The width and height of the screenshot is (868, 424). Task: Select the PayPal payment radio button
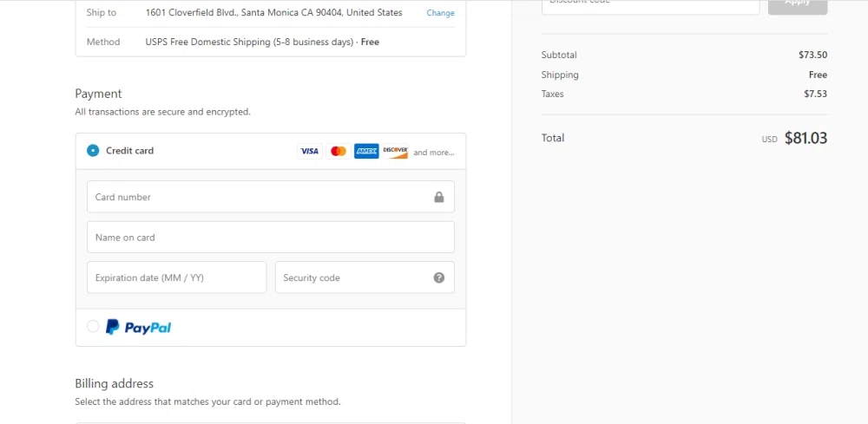coord(93,327)
